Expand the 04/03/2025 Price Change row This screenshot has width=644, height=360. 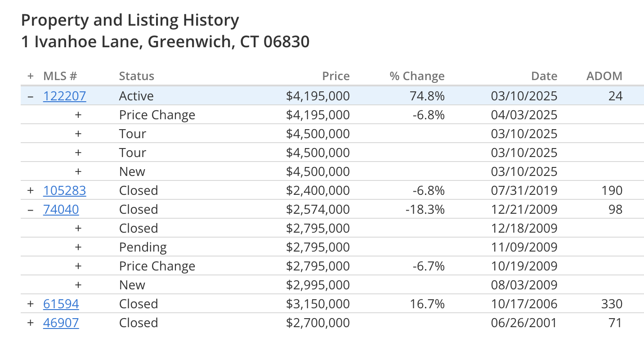pyautogui.click(x=78, y=115)
